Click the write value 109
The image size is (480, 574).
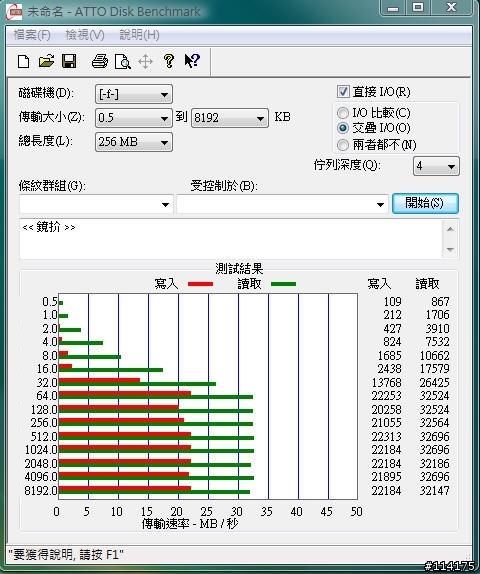(x=392, y=302)
